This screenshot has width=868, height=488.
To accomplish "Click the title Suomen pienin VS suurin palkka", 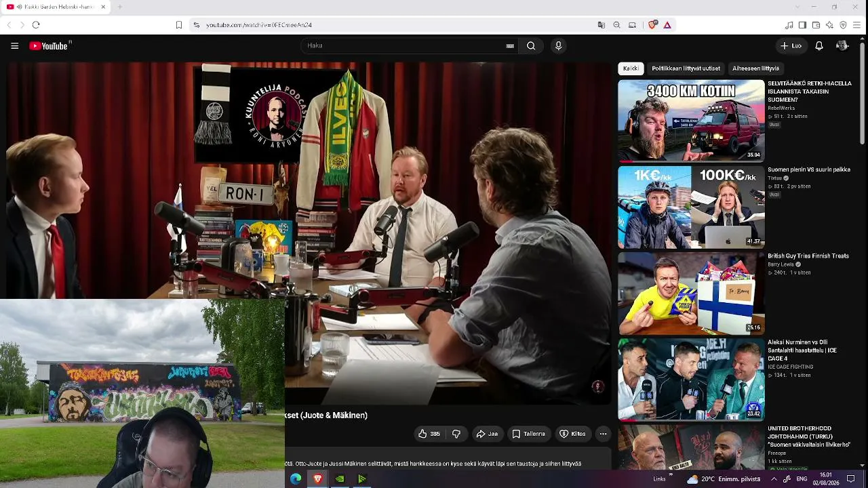I will 809,169.
